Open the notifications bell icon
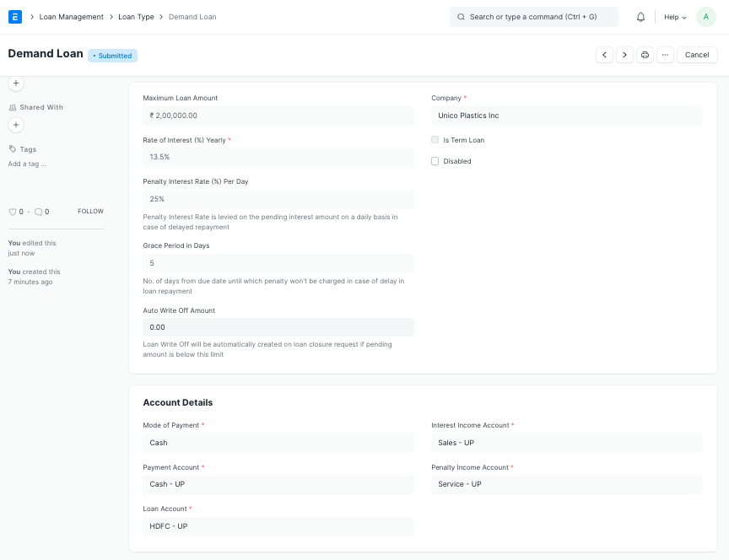The height and width of the screenshot is (560, 729). click(640, 17)
